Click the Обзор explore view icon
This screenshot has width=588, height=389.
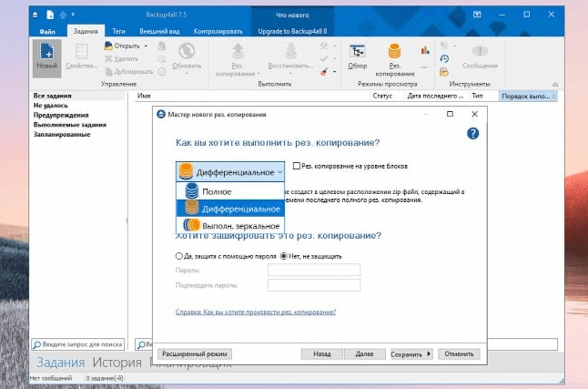pyautogui.click(x=357, y=51)
